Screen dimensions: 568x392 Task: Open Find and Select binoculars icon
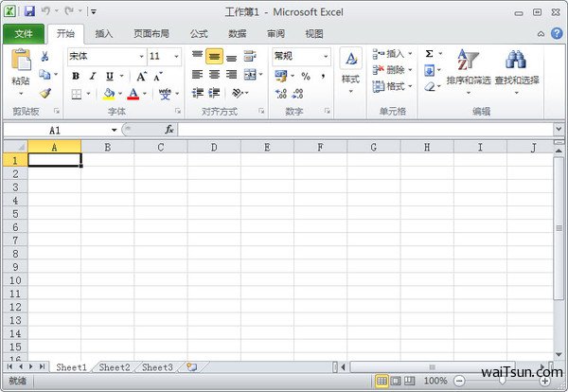pos(516,68)
